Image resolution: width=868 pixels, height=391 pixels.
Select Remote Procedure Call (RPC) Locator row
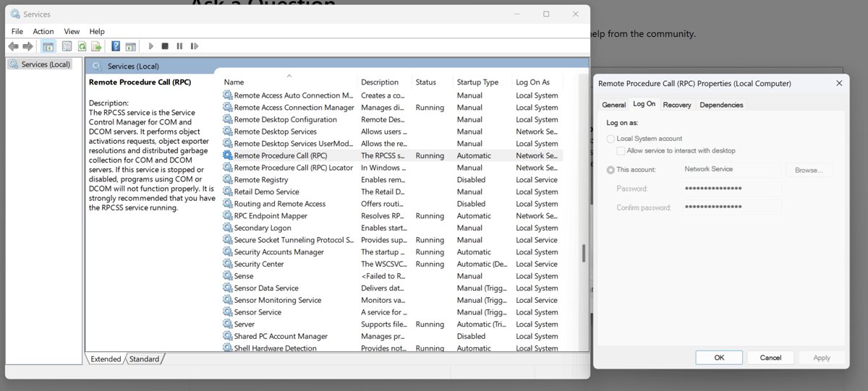pos(392,168)
